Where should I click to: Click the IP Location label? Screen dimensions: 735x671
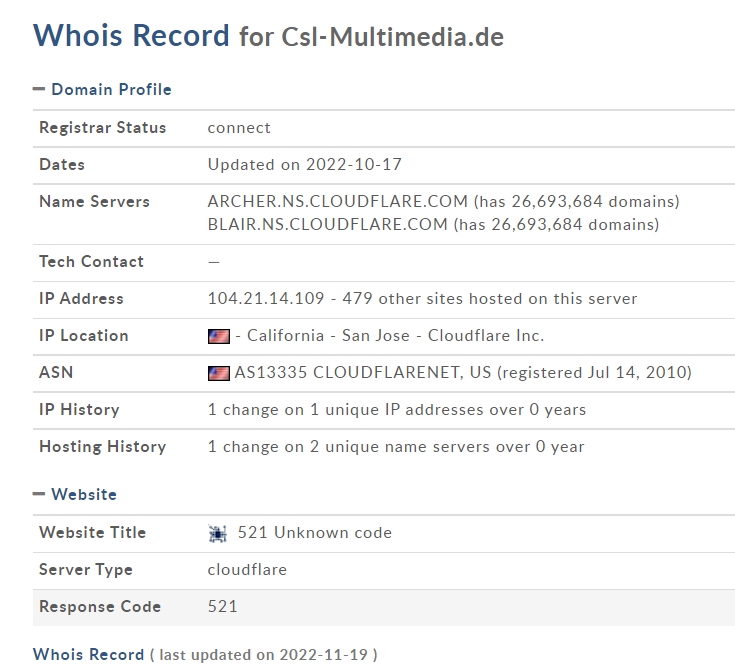coord(83,336)
